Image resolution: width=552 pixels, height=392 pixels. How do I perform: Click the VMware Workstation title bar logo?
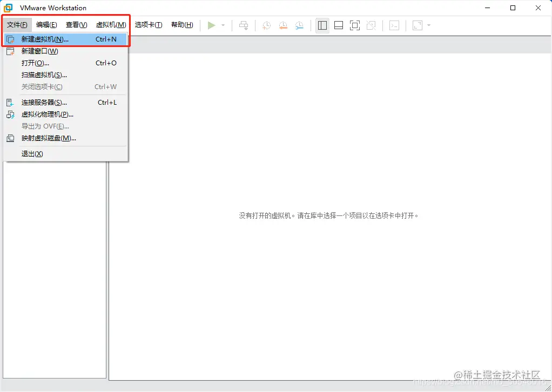tap(8, 8)
